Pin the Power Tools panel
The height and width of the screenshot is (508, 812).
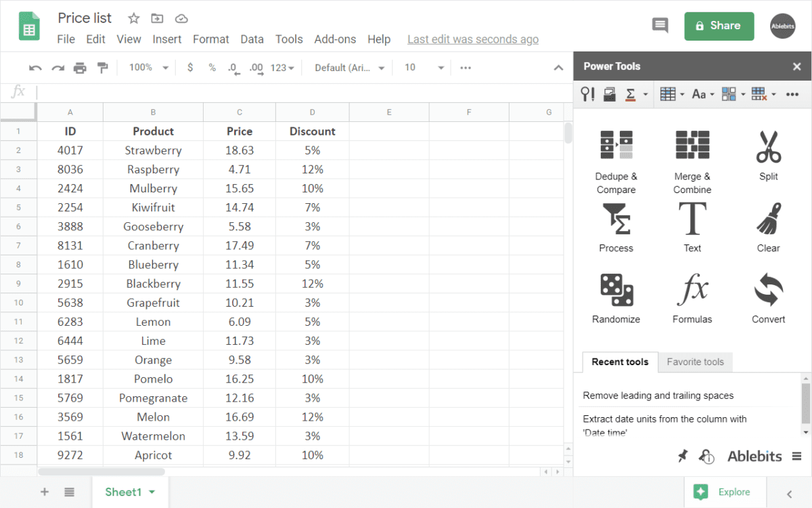pyautogui.click(x=682, y=456)
